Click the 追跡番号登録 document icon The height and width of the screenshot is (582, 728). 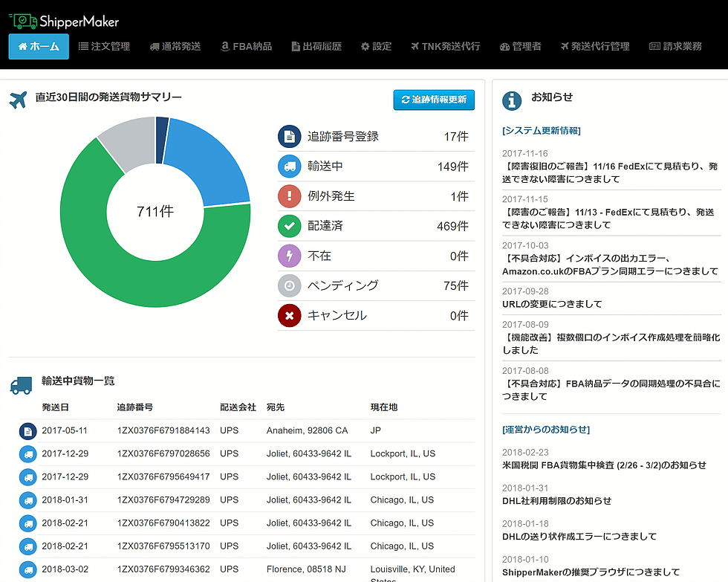click(x=289, y=137)
